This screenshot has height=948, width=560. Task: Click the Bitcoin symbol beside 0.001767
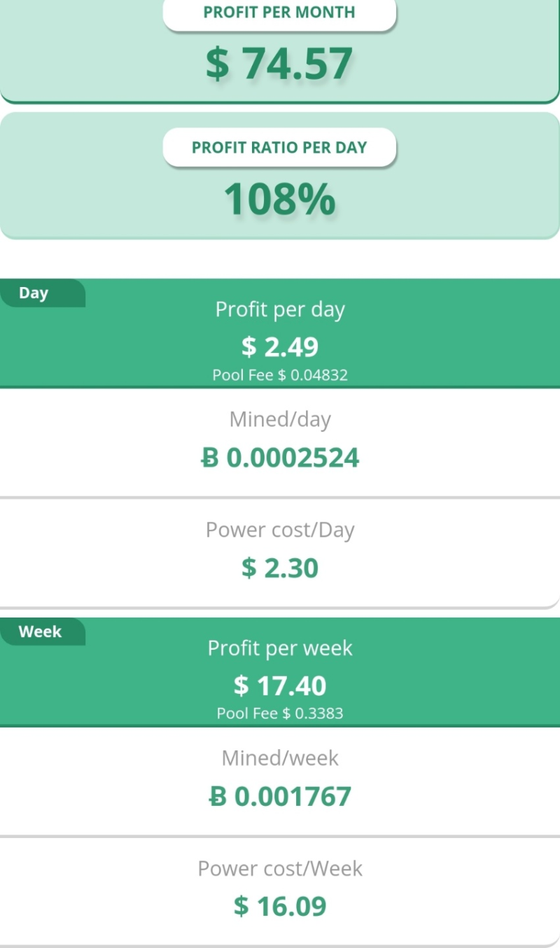(x=218, y=797)
